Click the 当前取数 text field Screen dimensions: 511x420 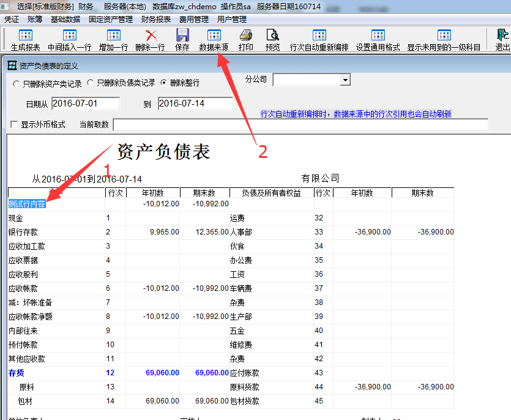click(x=300, y=125)
